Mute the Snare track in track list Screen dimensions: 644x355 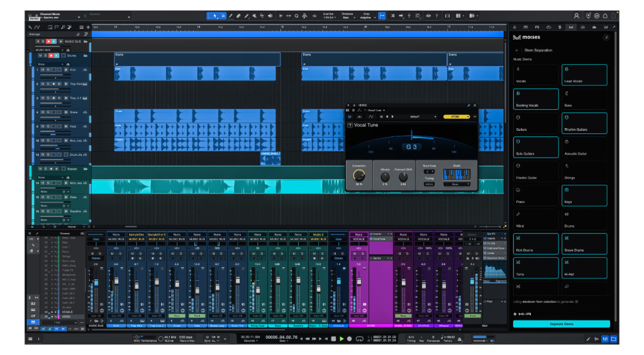pos(43,112)
